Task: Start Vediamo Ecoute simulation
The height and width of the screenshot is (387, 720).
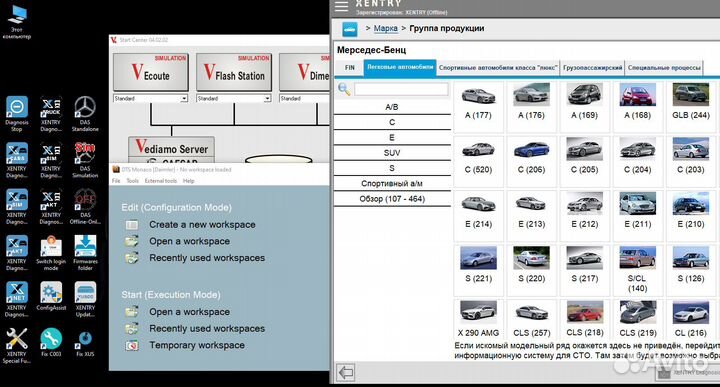Action: [151, 72]
